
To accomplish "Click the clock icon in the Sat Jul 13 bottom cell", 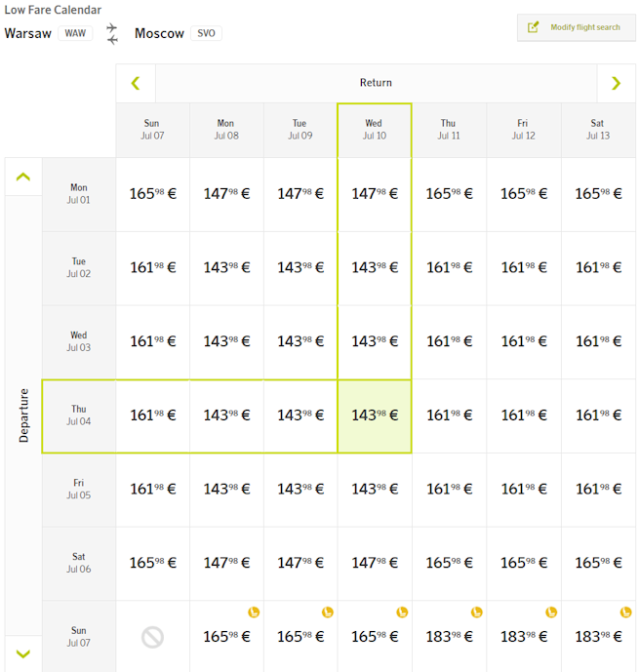I will click(x=626, y=612).
